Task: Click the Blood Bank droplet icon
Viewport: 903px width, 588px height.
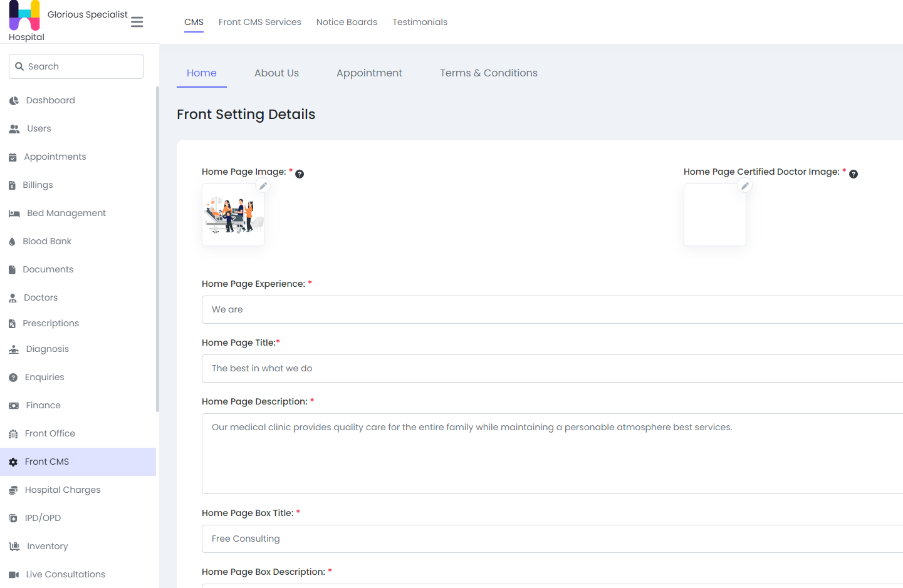Action: pos(12,242)
